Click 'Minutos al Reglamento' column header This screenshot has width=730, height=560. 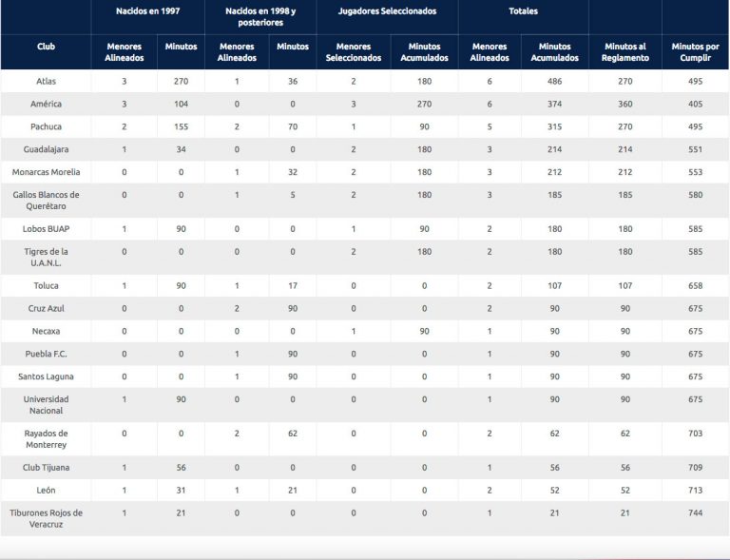pos(625,52)
